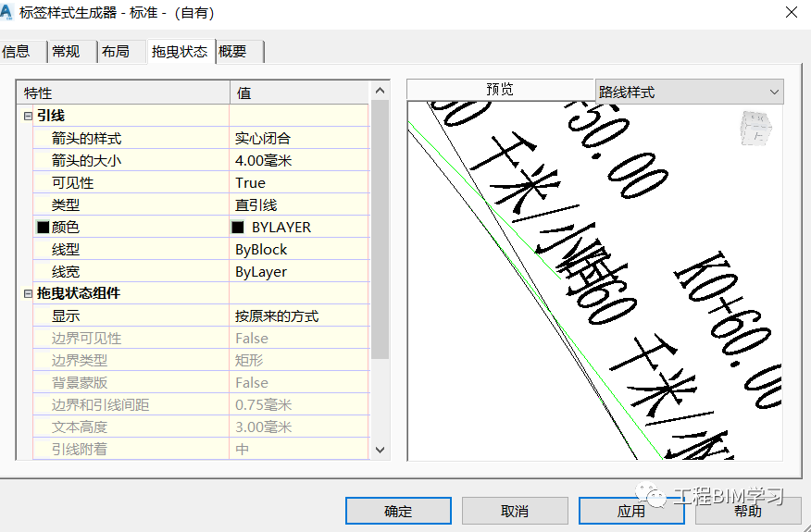Select the 显示 property row
Viewport: 811px width, 532px height.
tap(201, 315)
